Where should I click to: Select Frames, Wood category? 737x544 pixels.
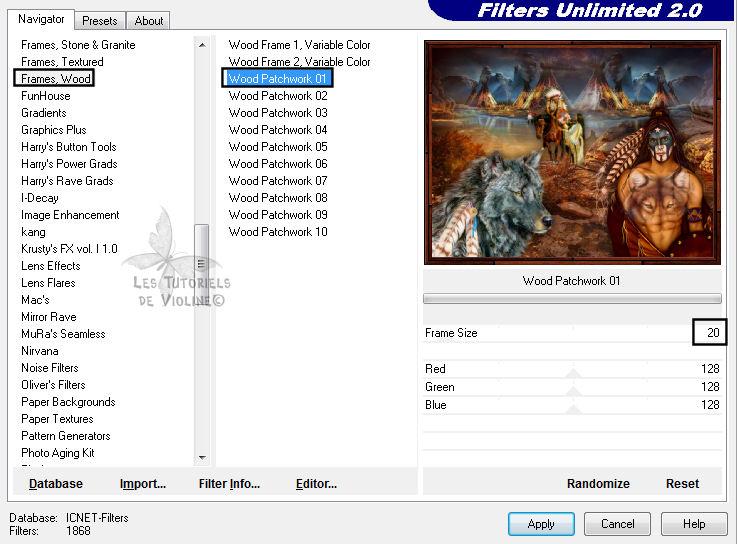click(x=56, y=79)
